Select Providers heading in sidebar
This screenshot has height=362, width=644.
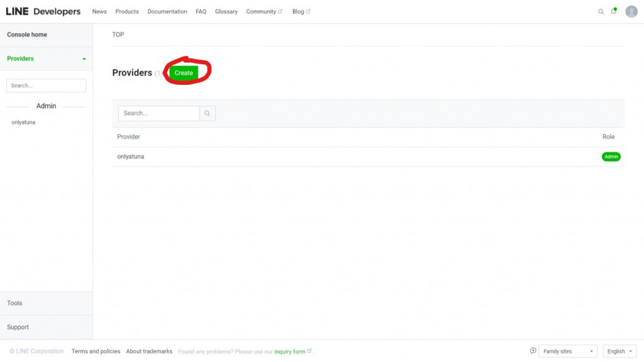pyautogui.click(x=21, y=58)
